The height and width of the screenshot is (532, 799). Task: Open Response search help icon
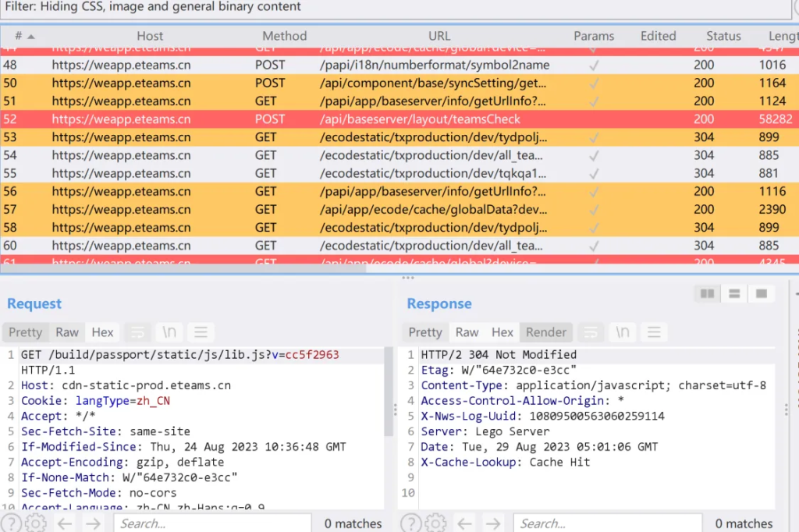tap(411, 523)
